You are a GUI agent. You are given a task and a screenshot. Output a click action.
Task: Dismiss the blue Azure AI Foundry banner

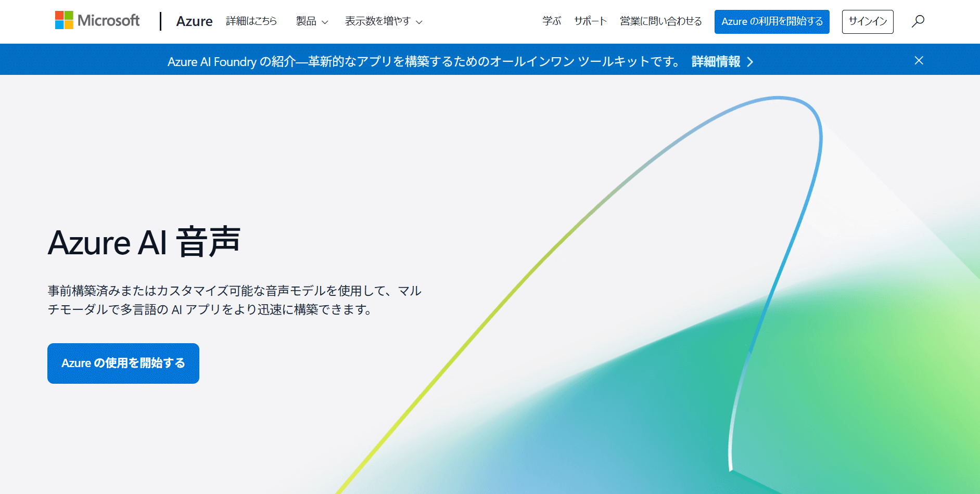coord(919,61)
